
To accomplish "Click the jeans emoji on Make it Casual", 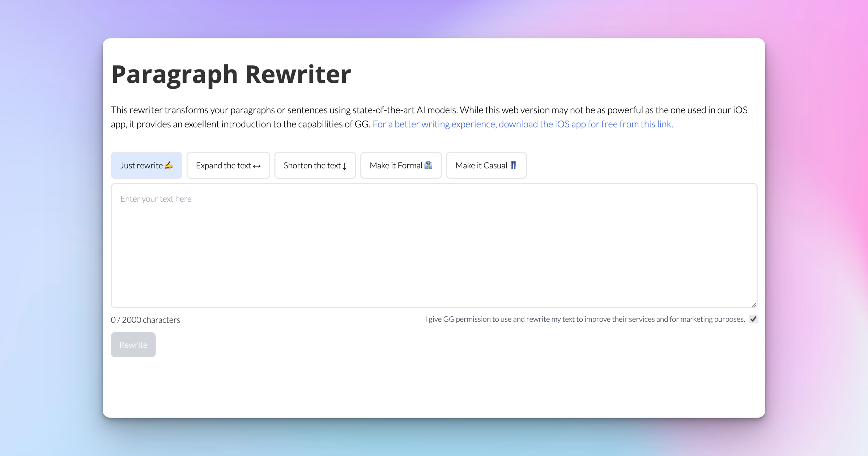I will [x=514, y=165].
